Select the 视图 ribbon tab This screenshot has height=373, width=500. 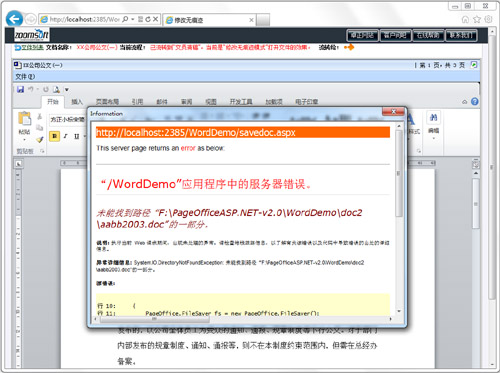[211, 102]
